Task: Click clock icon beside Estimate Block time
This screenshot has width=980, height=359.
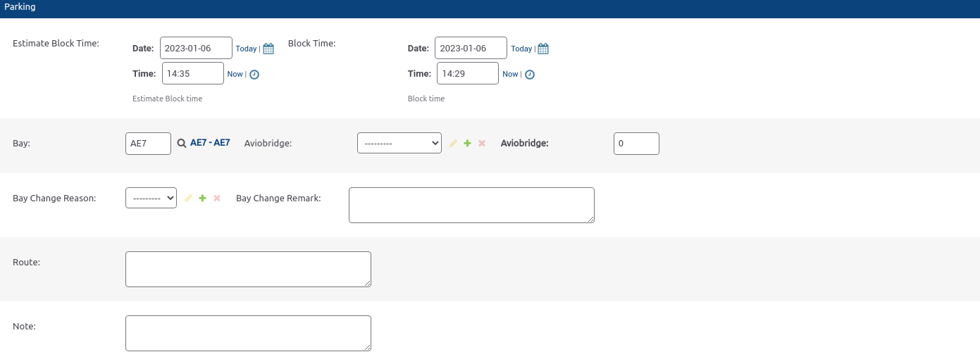Action: tap(254, 75)
